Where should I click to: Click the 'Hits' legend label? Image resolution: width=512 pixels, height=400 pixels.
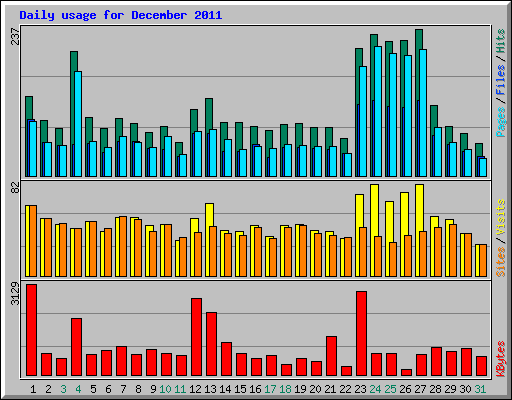501,41
